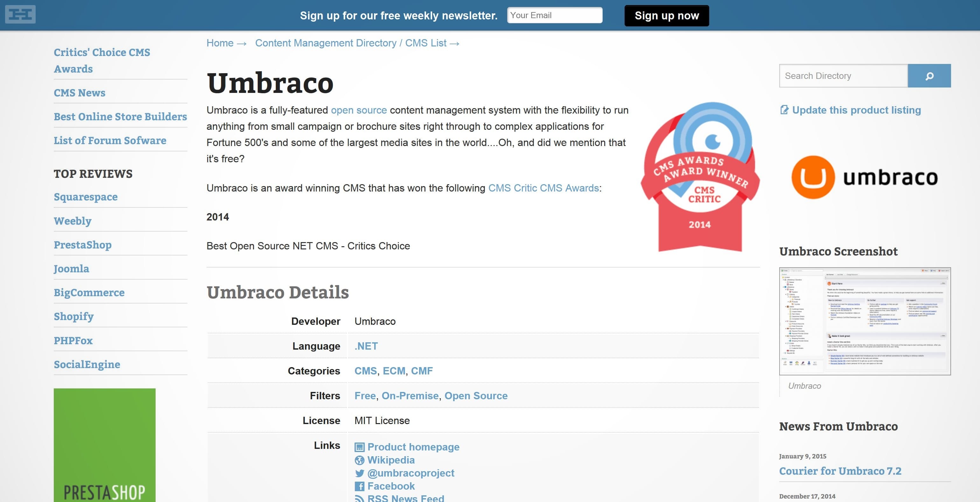Open @umbracoproject Twitter link
Screen dimensions: 980x502
pyautogui.click(x=411, y=473)
